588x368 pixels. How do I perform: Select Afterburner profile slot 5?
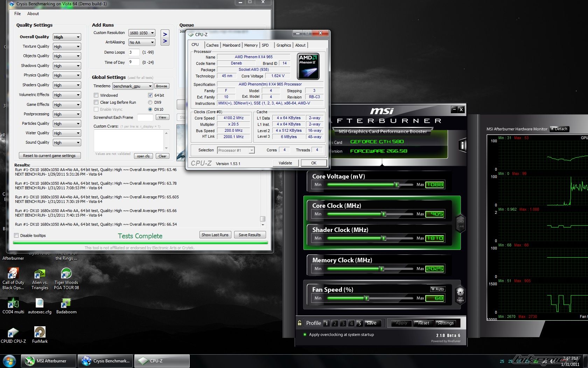coord(359,323)
